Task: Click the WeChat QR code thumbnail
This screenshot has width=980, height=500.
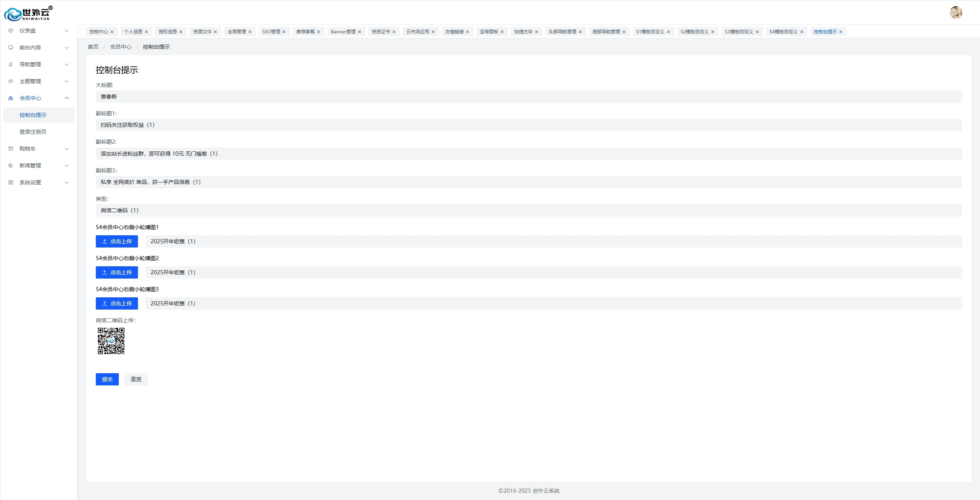Action: 111,341
